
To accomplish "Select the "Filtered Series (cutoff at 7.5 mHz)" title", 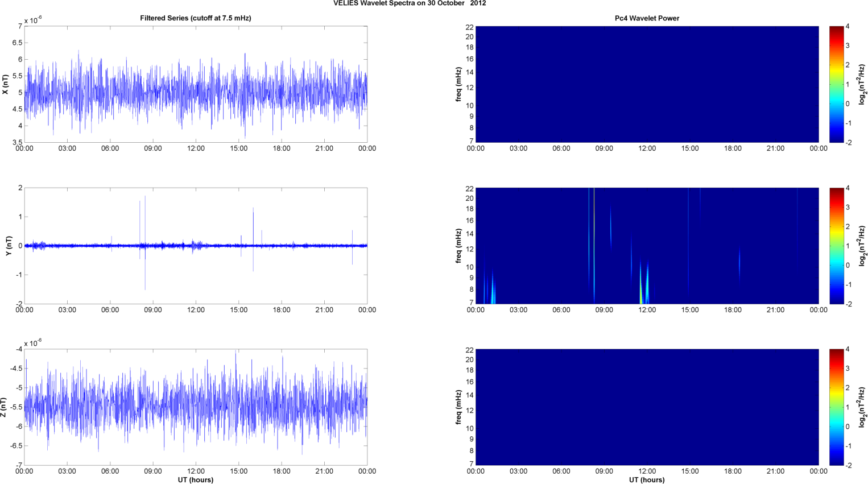I will pos(196,18).
